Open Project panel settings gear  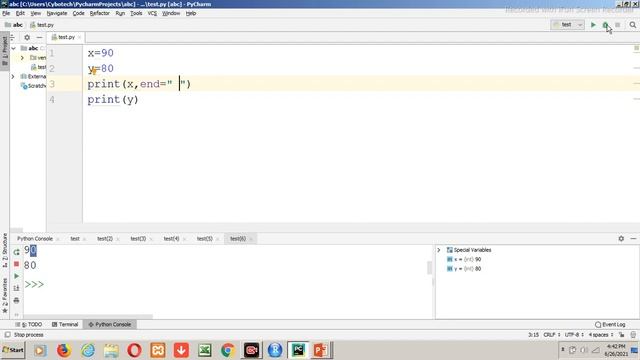coord(27,37)
